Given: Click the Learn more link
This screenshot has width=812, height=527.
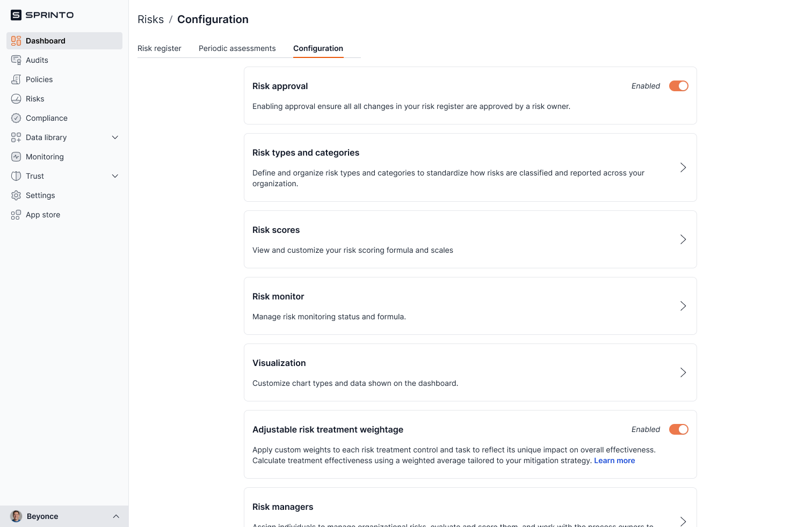Looking at the screenshot, I should click(x=614, y=460).
